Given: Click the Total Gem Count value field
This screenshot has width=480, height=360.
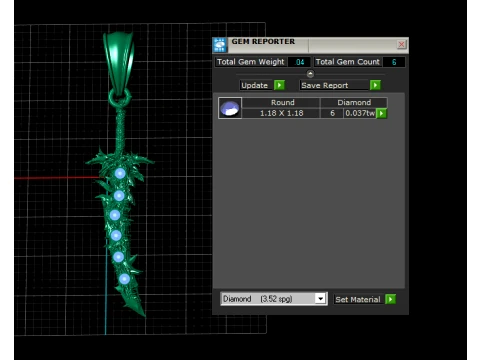Looking at the screenshot, I should pyautogui.click(x=394, y=62).
